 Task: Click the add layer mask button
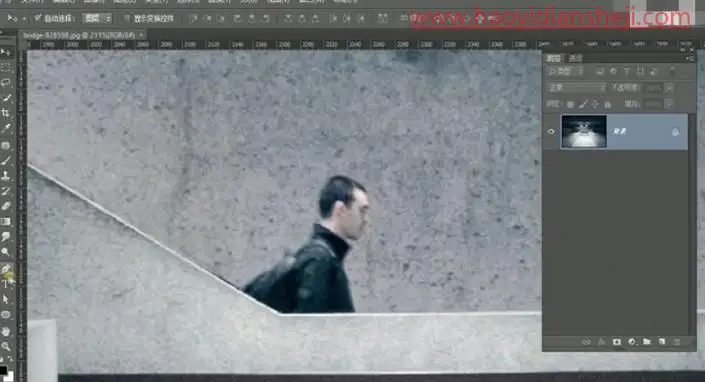617,342
